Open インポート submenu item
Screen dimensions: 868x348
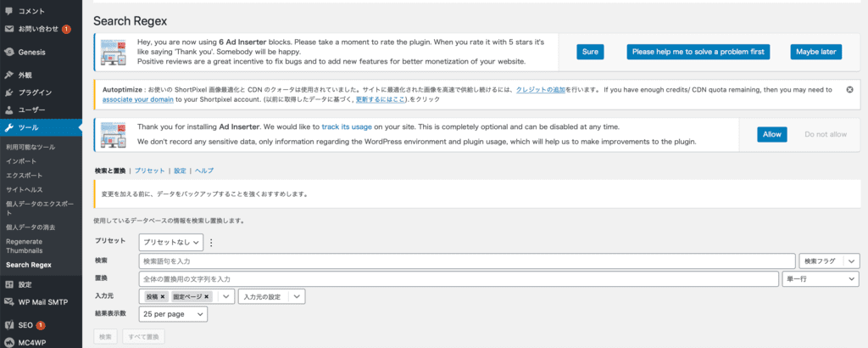point(21,161)
